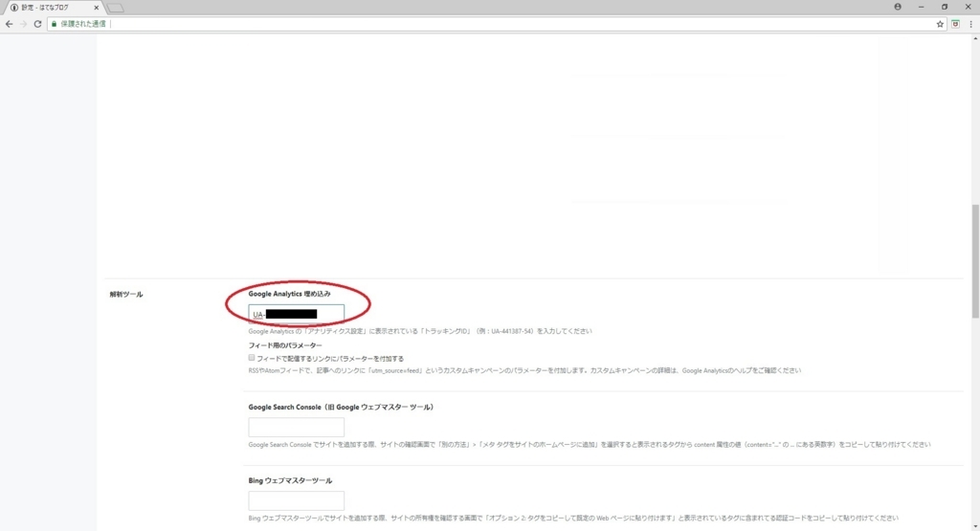Click the Bing ウェブマスターツール heading
Image resolution: width=980 pixels, height=531 pixels.
pos(290,481)
